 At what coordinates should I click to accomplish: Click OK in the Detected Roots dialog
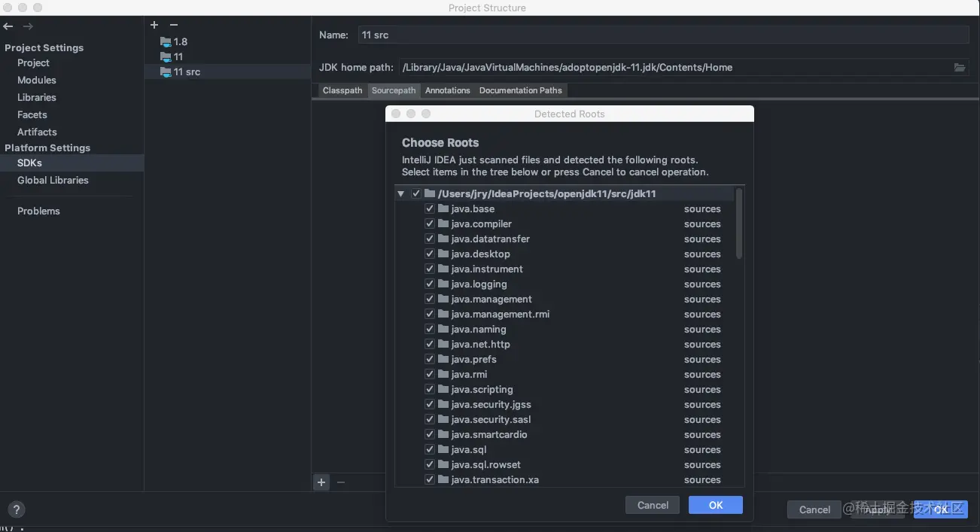click(716, 505)
